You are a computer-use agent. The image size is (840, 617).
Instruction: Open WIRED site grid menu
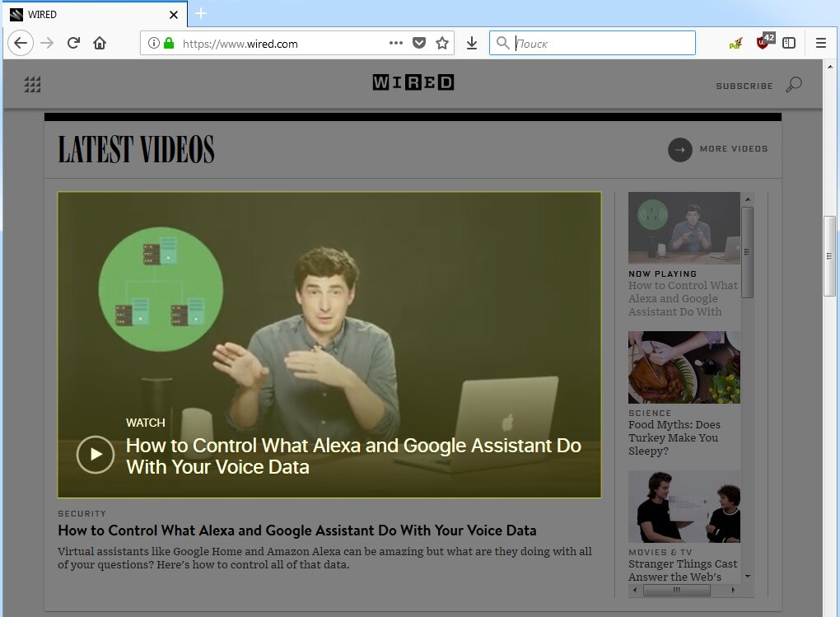click(32, 84)
